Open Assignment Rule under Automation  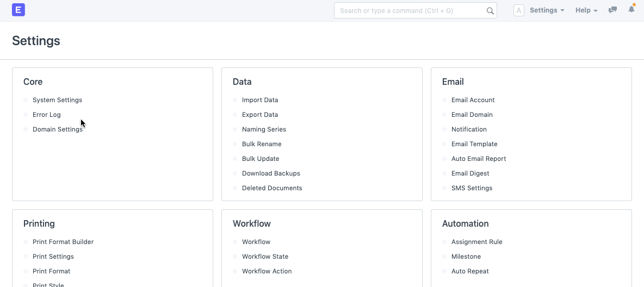[476, 242]
